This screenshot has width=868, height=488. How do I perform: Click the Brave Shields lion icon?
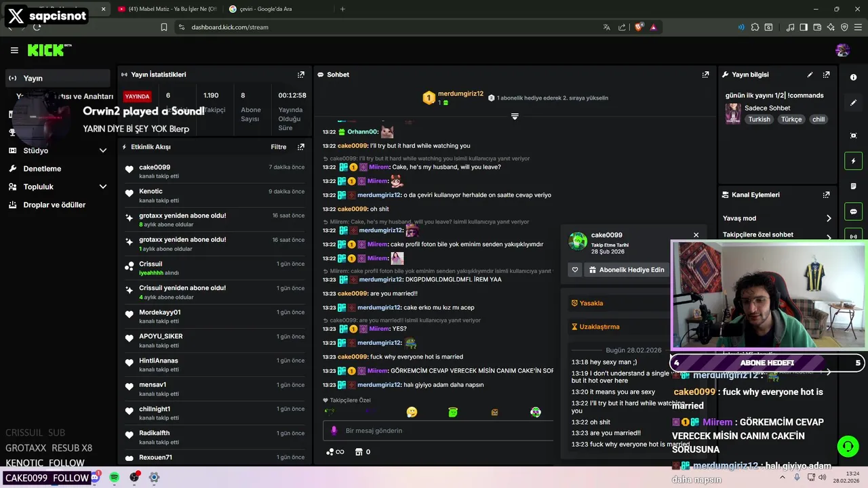639,27
